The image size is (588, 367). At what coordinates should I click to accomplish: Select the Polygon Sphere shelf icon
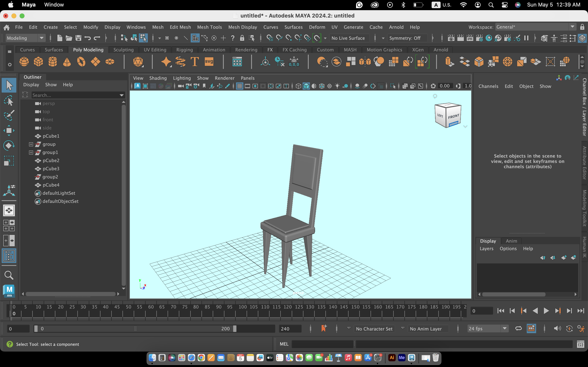(x=24, y=62)
